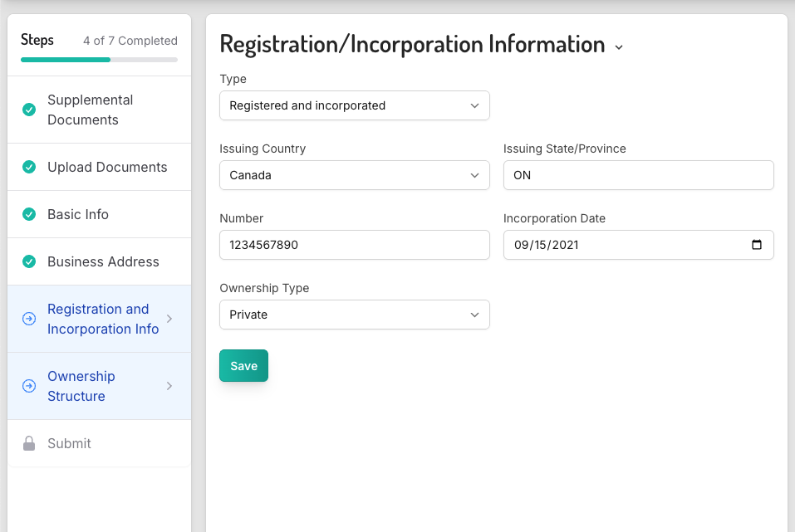Click the Save button
Viewport: 795px width, 532px height.
pyautogui.click(x=243, y=366)
